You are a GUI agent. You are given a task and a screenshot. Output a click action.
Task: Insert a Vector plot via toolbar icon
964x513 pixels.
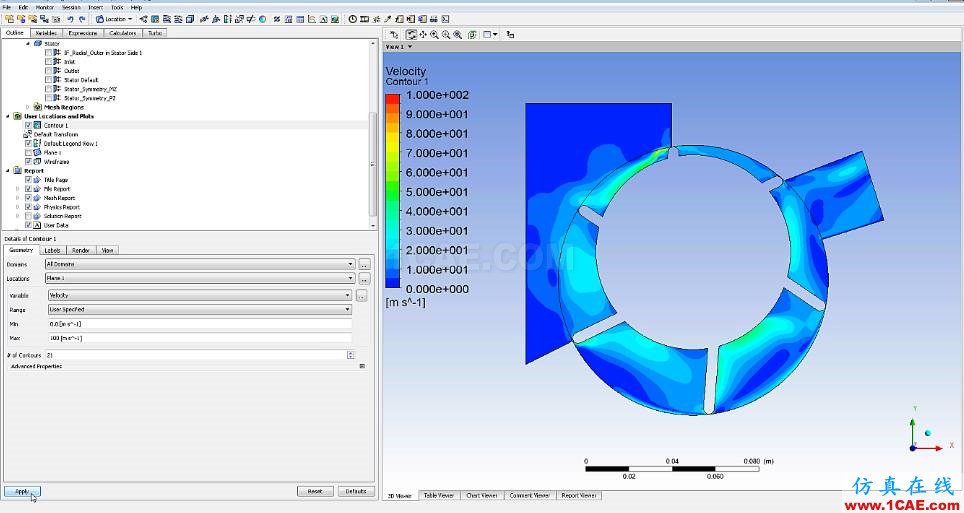coord(144,19)
